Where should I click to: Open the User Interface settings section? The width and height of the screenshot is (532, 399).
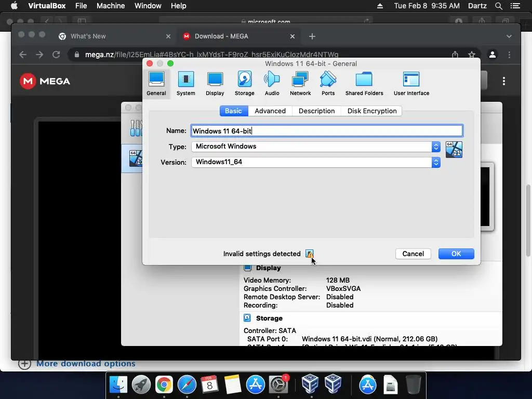(x=411, y=84)
